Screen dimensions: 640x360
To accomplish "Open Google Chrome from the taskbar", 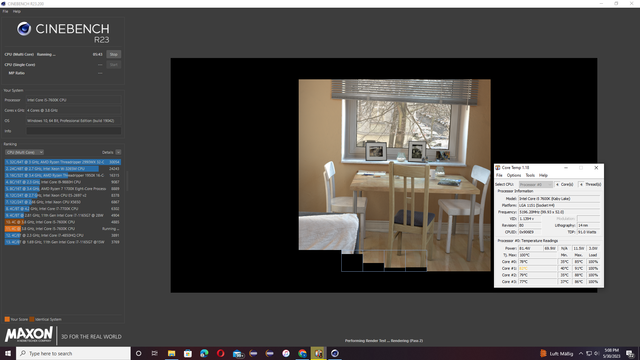I will pyautogui.click(x=302, y=353).
